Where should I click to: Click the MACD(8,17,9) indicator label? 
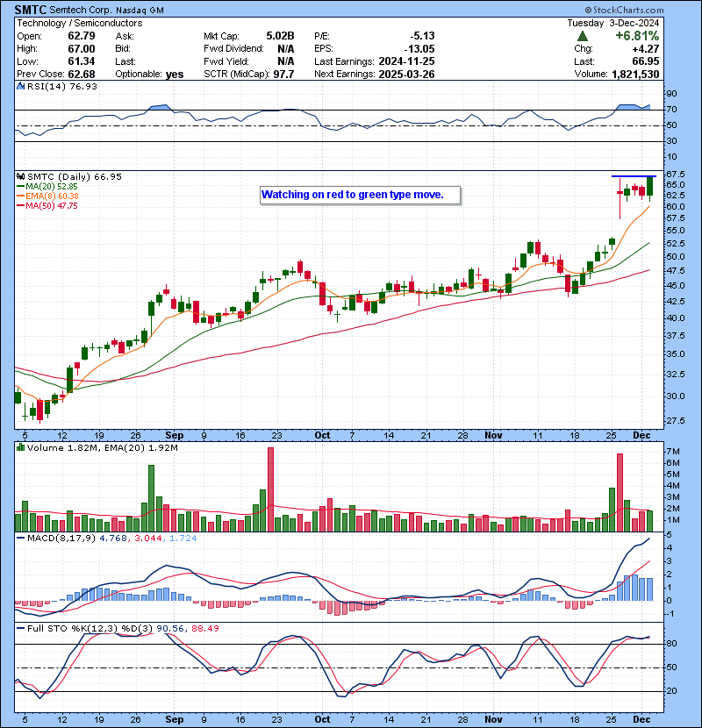coord(61,539)
